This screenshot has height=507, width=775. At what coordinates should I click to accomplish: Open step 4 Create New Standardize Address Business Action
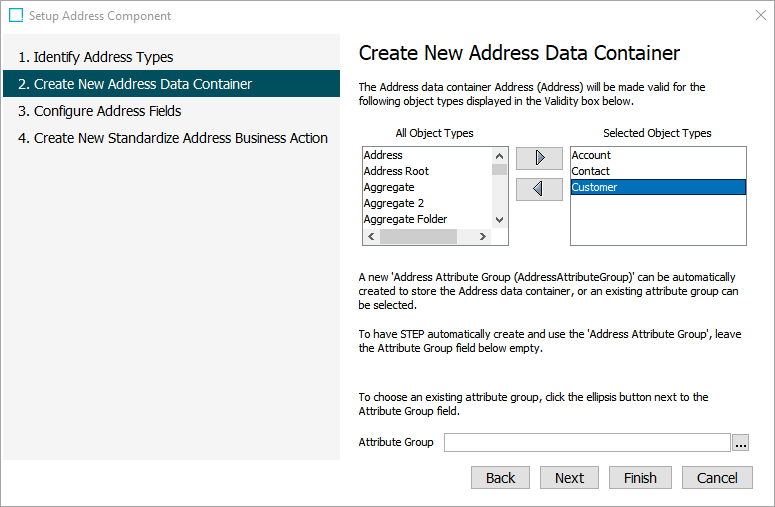click(172, 138)
